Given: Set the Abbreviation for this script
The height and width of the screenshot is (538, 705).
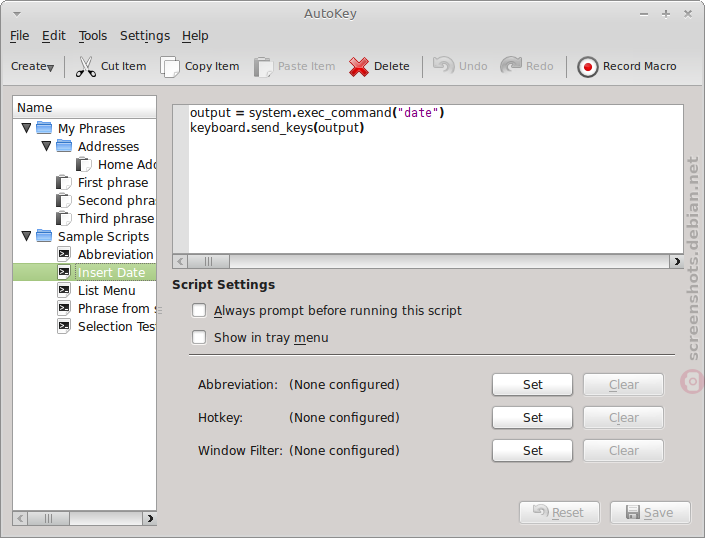Looking at the screenshot, I should point(532,385).
